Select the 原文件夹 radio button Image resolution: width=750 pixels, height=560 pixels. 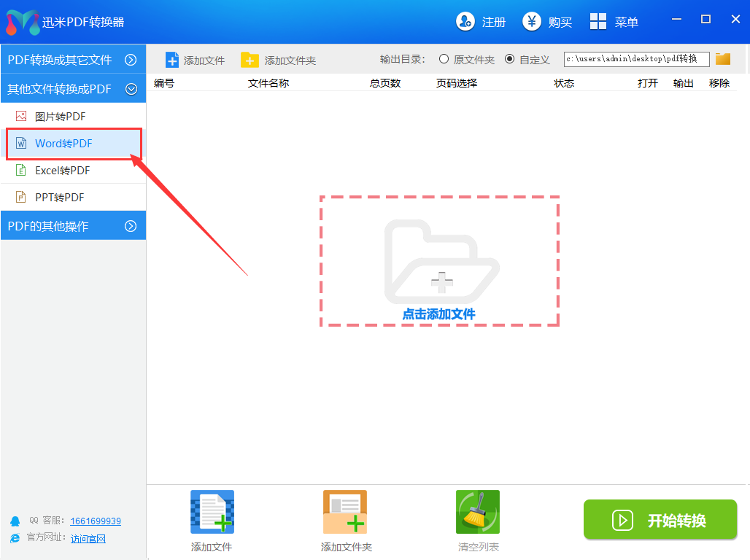444,59
